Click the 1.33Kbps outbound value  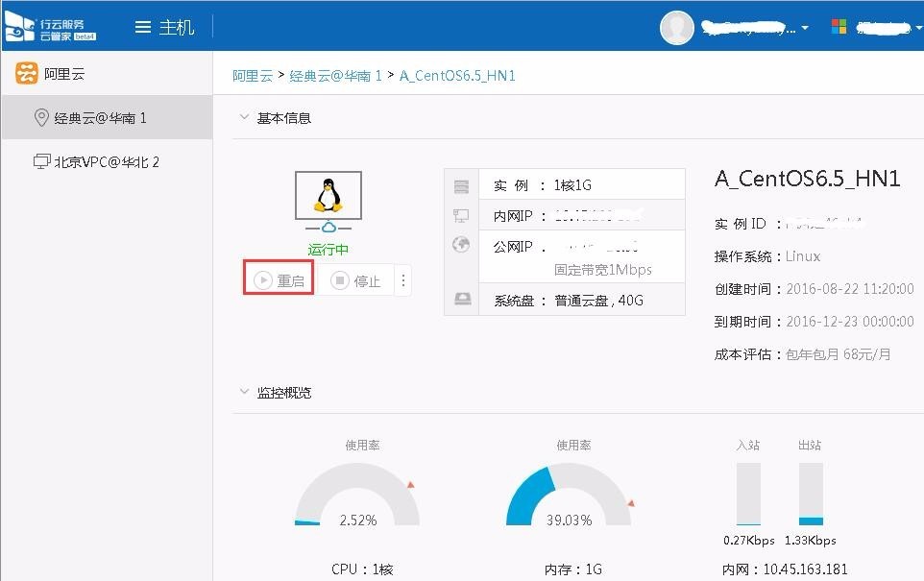pyautogui.click(x=811, y=541)
